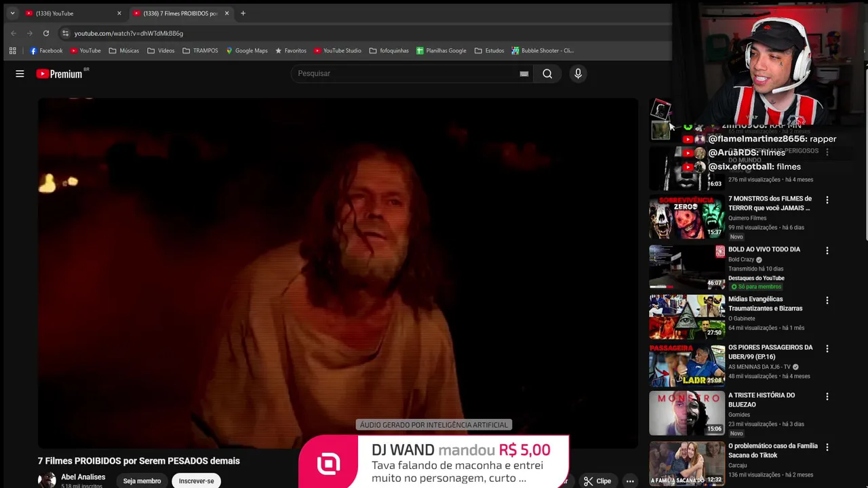
Task: Click the 'Inscrever-se' subscribe button
Action: [x=196, y=481]
